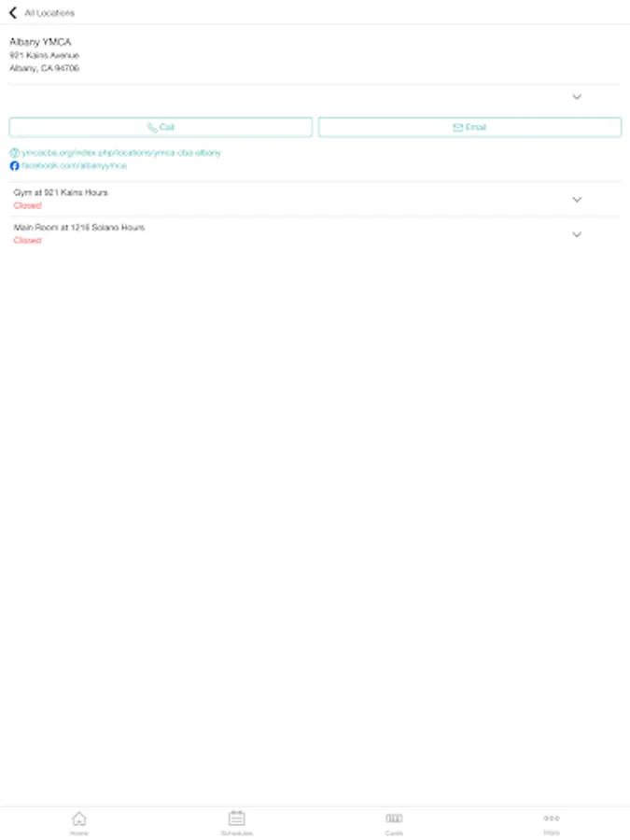This screenshot has width=630, height=840.
Task: Expand Main Room at 1216 Solano Hours
Action: click(x=577, y=234)
